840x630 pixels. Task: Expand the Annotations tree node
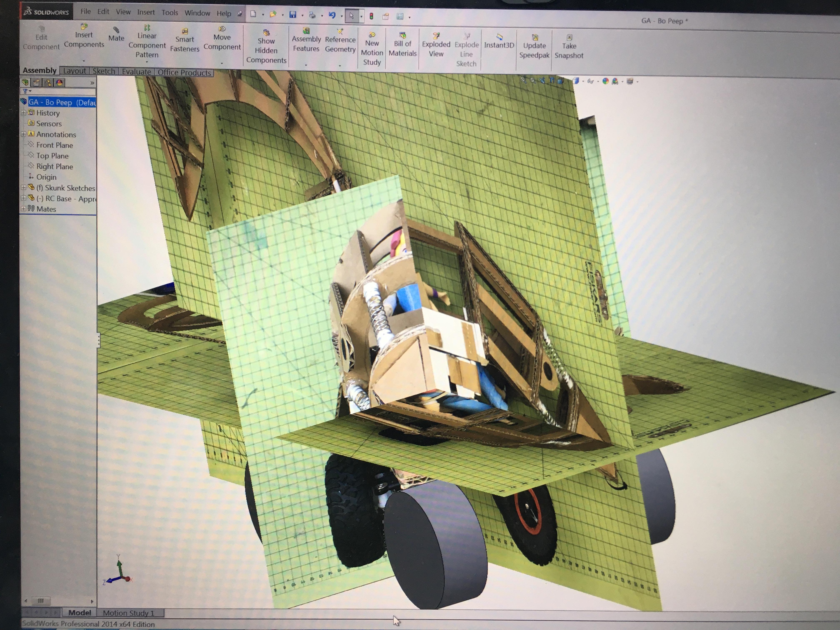pos(24,134)
